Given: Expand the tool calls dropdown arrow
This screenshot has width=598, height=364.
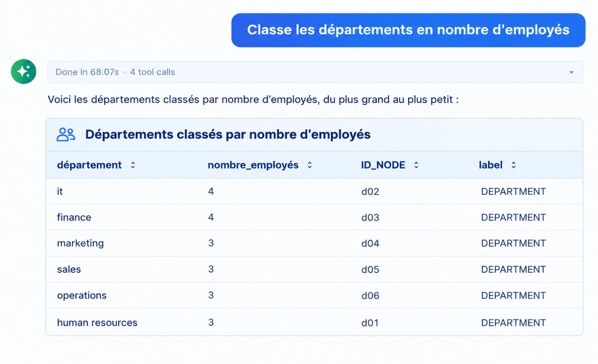Looking at the screenshot, I should pos(571,72).
